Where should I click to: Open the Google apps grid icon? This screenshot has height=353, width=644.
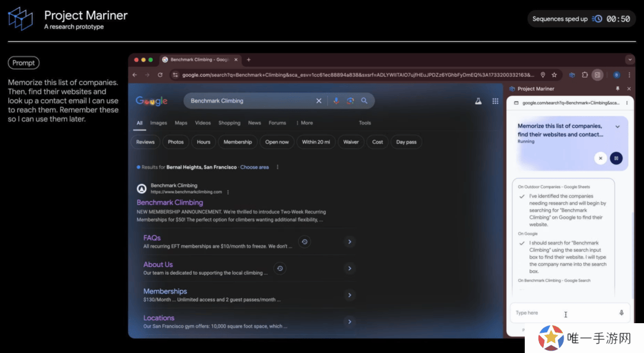[x=496, y=101]
